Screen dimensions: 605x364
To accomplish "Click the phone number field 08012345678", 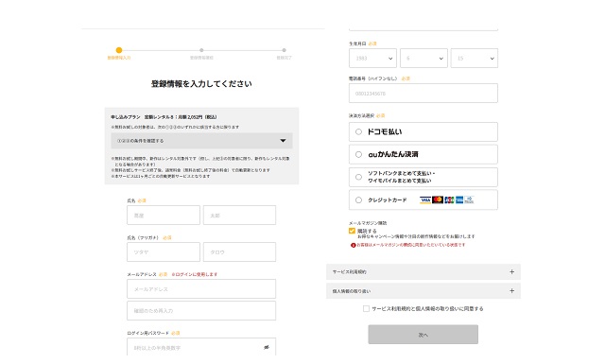I will tap(423, 94).
